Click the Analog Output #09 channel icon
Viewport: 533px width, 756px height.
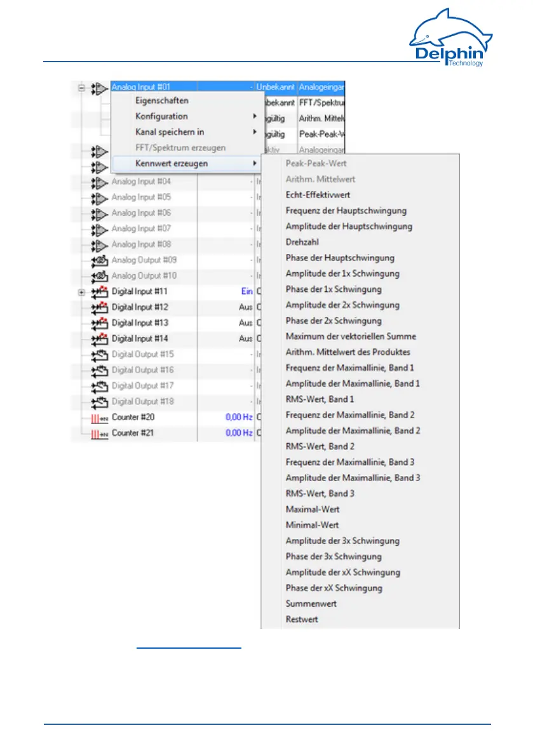pyautogui.click(x=99, y=262)
